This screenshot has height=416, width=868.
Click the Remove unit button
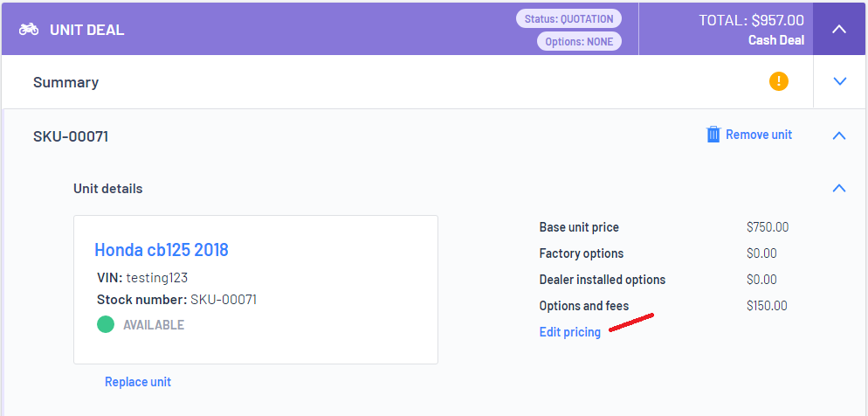coord(749,135)
